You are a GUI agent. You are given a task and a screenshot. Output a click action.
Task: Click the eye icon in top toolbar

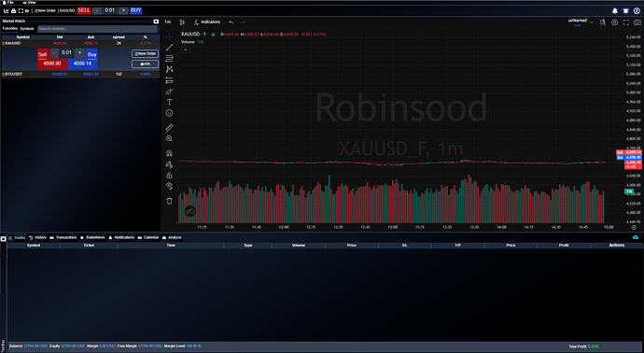point(27,10)
